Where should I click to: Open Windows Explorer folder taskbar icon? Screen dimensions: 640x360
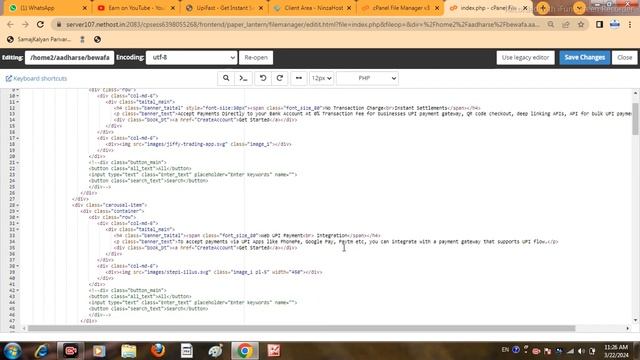pos(128,351)
